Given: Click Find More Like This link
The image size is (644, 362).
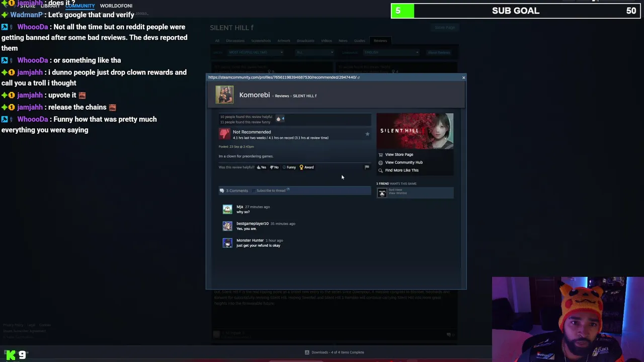Looking at the screenshot, I should click(401, 170).
